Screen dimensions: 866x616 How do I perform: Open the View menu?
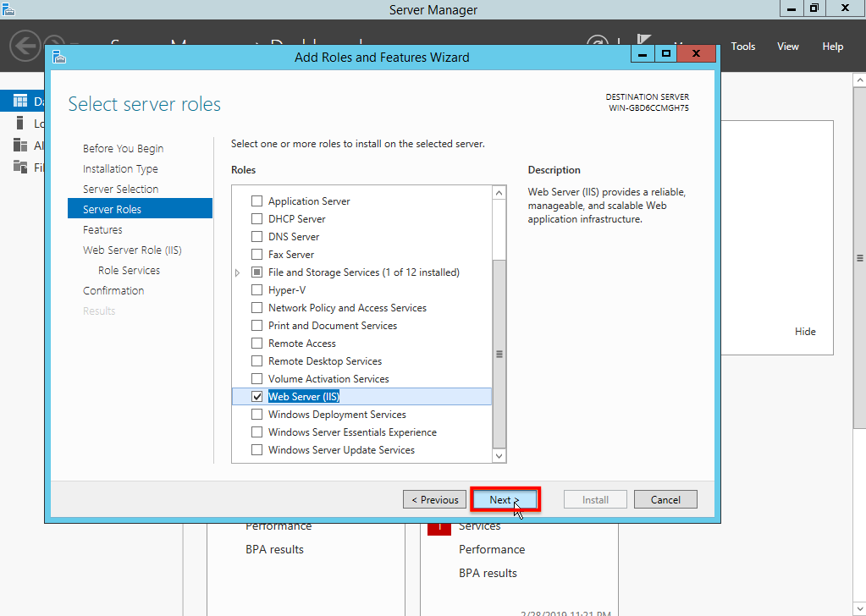click(787, 47)
